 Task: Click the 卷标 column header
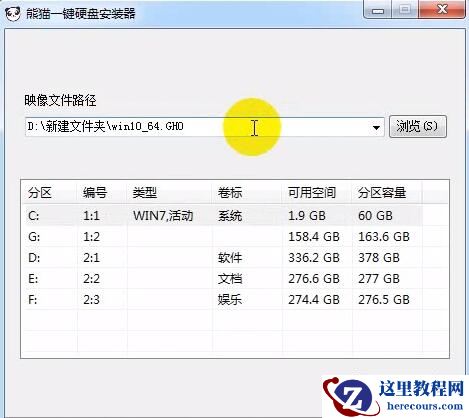[247, 193]
